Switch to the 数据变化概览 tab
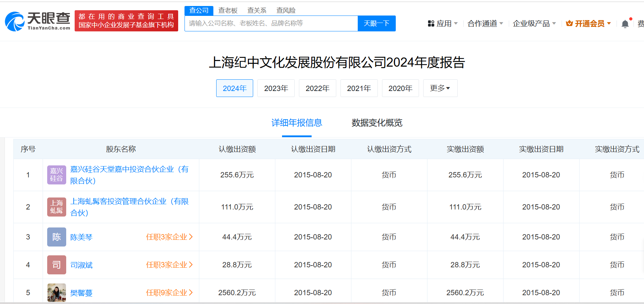 tap(377, 123)
